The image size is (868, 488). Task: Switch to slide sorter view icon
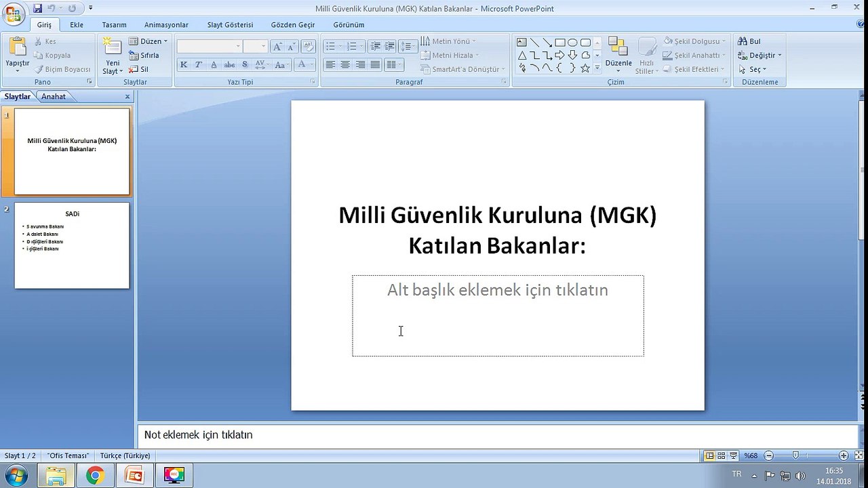(722, 455)
